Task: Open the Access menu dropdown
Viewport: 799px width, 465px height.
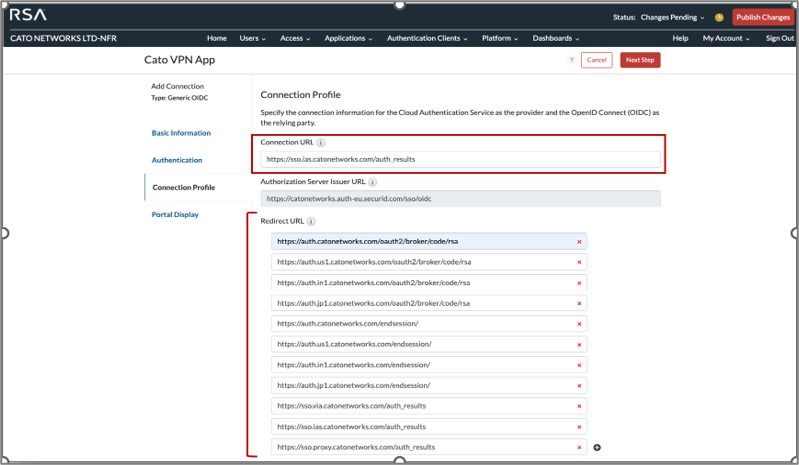Action: pyautogui.click(x=295, y=38)
